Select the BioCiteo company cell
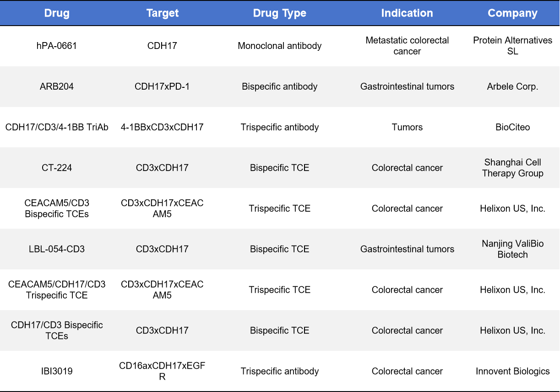Screen dimensions: 560x392 (512, 127)
